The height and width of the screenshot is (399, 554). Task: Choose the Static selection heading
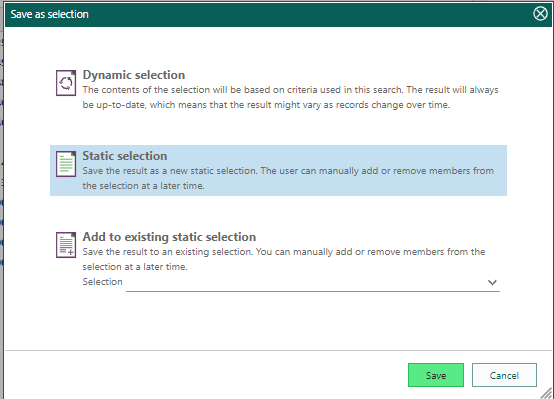pyautogui.click(x=125, y=156)
